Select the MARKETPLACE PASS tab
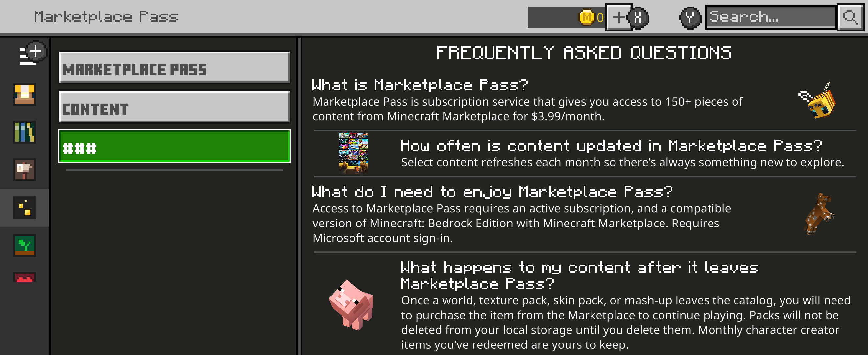 click(x=174, y=67)
